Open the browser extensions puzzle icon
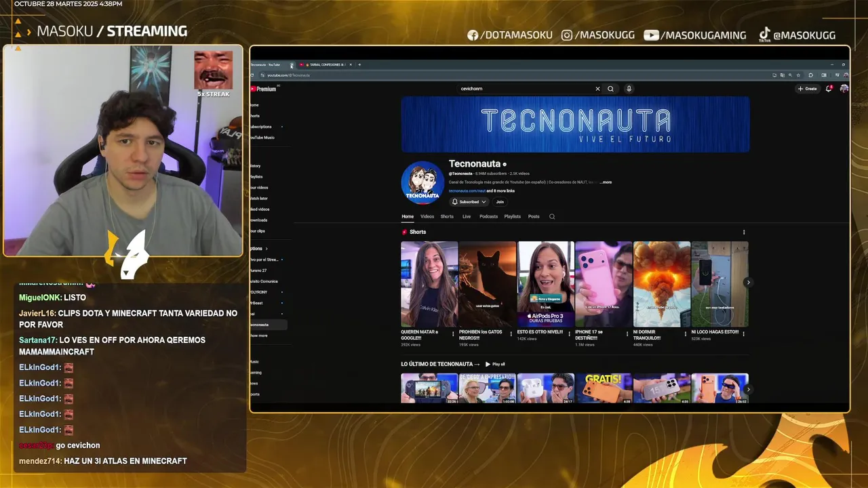Image resolution: width=868 pixels, height=488 pixels. click(810, 75)
